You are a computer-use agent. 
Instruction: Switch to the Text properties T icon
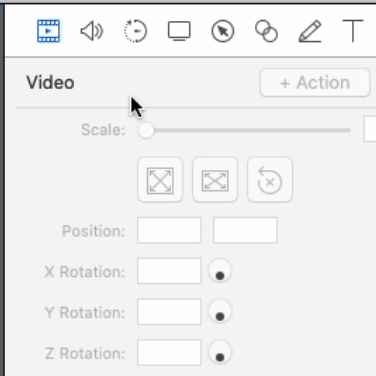pyautogui.click(x=353, y=31)
